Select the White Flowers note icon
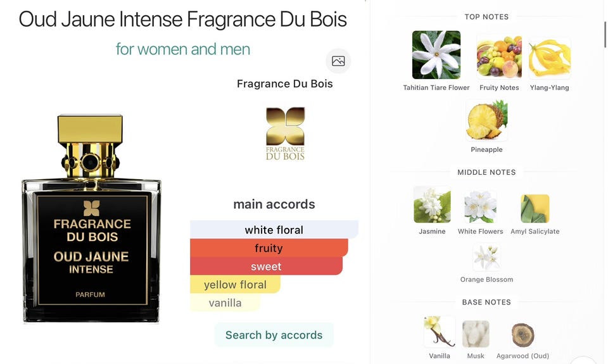This screenshot has width=608, height=364. (x=481, y=206)
